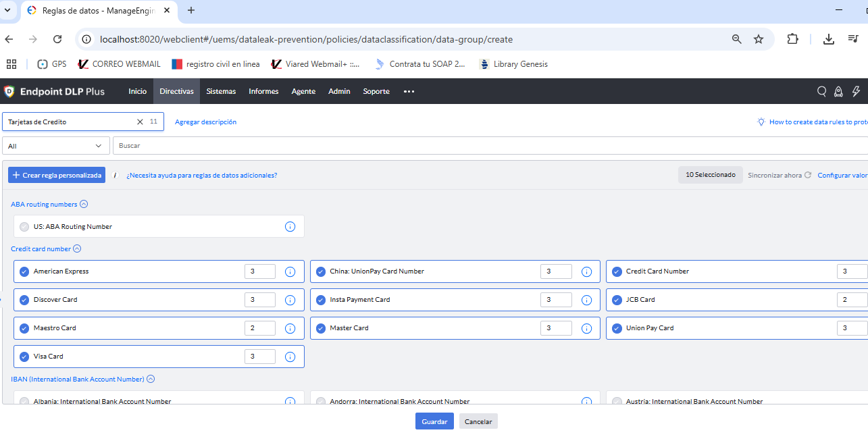Screen dimensions: 868x445
Task: Go to the Directivas tab
Action: (x=176, y=91)
